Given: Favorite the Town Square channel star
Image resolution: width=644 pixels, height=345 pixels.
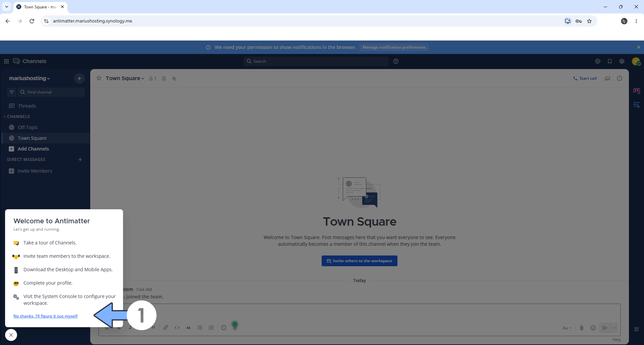Looking at the screenshot, I should (99, 78).
